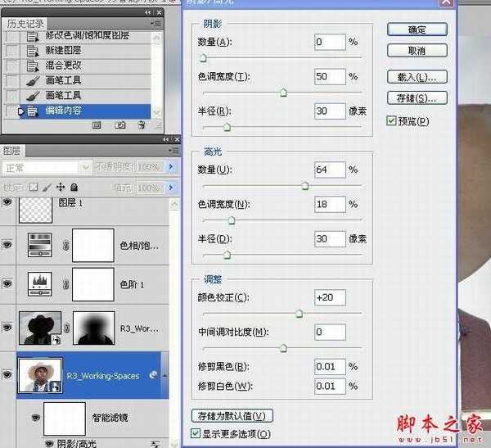The image size is (491, 448).
Task: Toggle the lock all padlock icon
Action: [74, 188]
